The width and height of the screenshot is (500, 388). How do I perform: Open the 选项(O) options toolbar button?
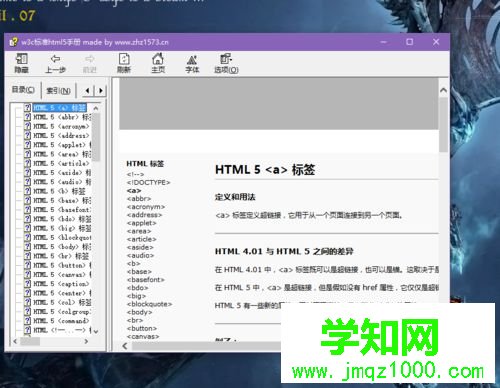226,63
